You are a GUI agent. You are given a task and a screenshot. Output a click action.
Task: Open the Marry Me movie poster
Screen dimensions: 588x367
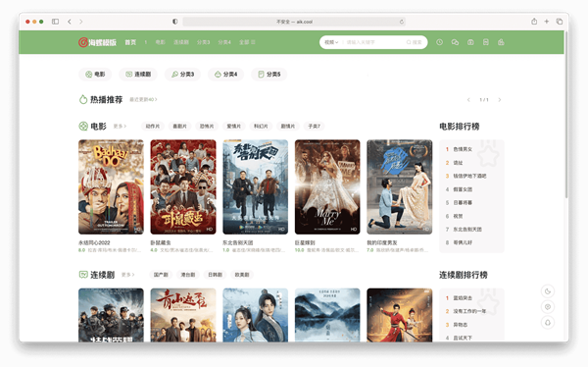click(x=327, y=187)
